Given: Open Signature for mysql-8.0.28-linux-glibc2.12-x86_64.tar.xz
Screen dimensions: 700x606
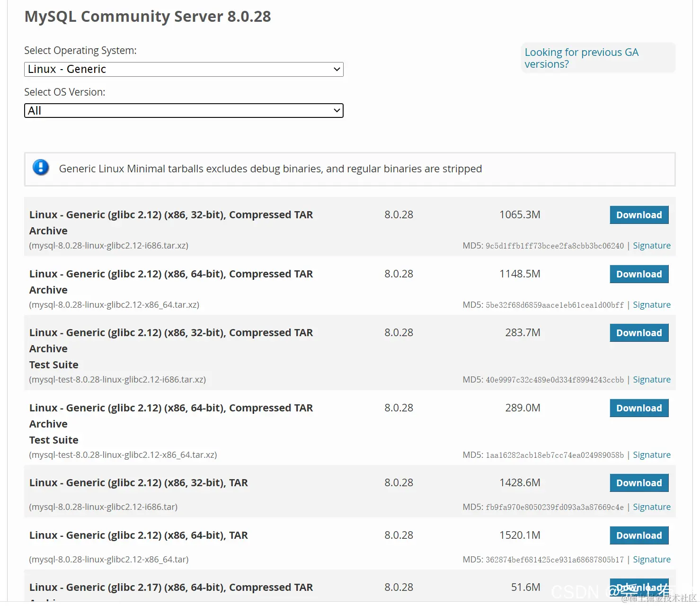Looking at the screenshot, I should click(x=652, y=305).
